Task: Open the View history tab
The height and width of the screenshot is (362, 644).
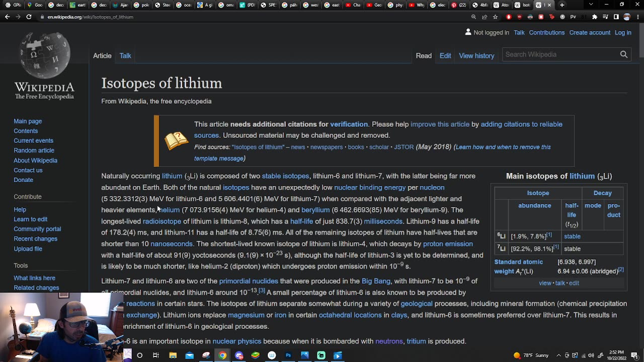Action: point(476,56)
